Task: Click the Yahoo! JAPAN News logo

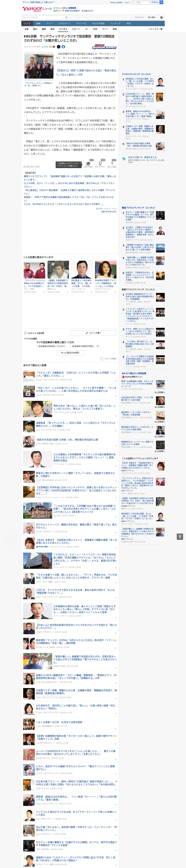Action: pyautogui.click(x=37, y=9)
